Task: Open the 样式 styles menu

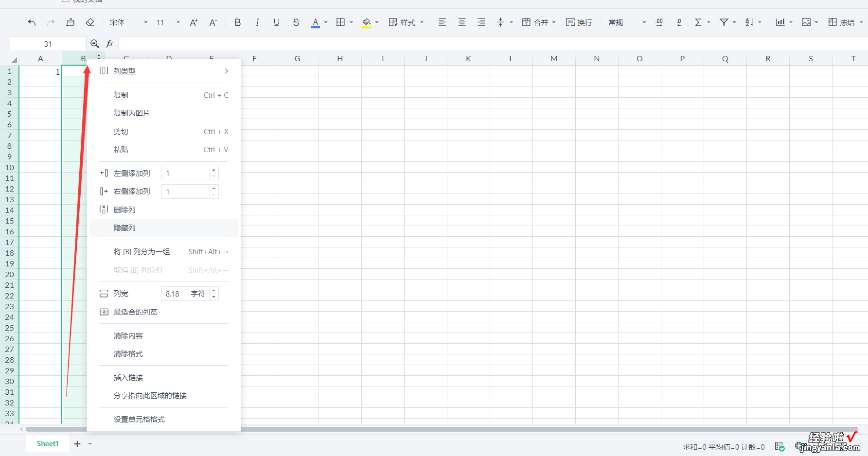Action: (407, 22)
